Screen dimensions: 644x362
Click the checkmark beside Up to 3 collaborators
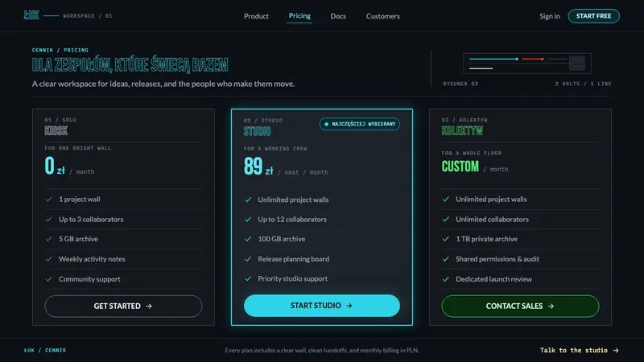pos(49,219)
